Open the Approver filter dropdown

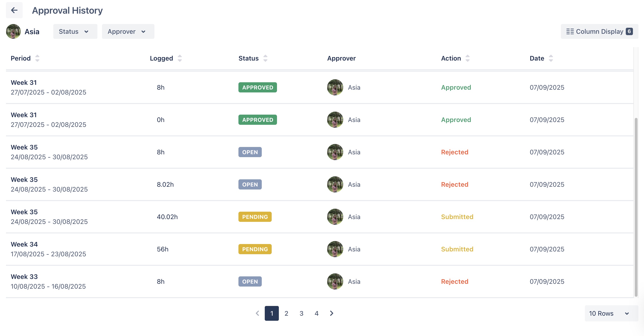click(128, 32)
